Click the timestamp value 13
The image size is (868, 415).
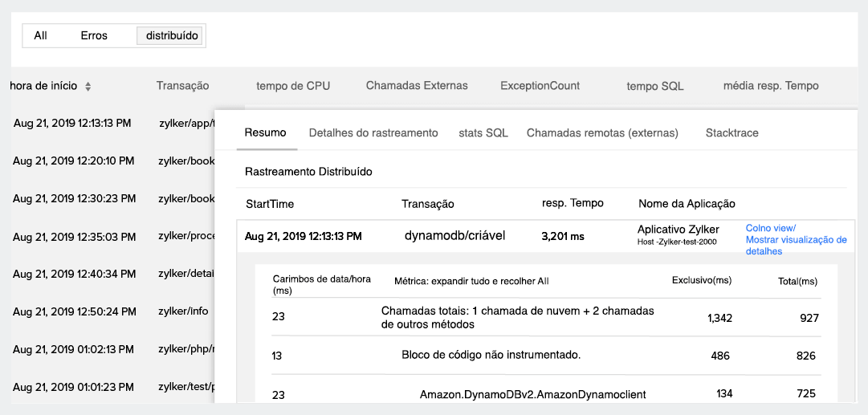point(277,356)
